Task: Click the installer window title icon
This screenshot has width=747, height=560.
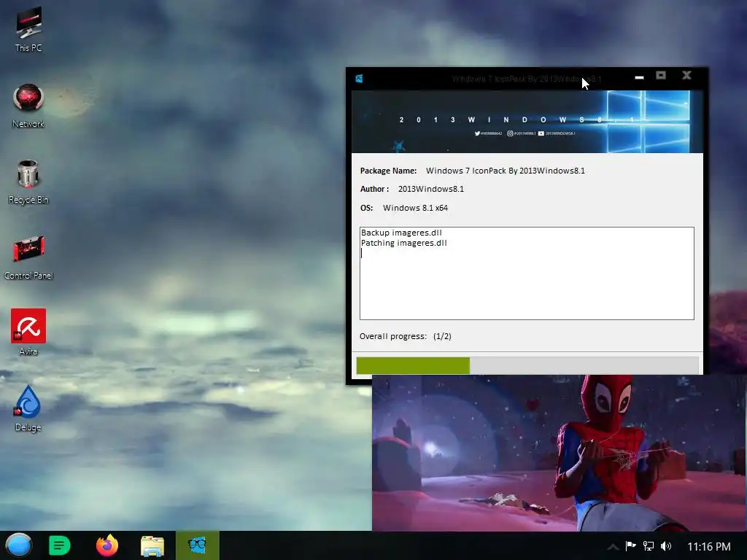Action: (359, 79)
